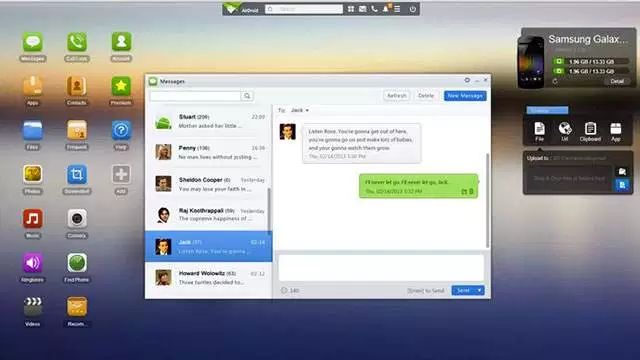The image size is (640, 360).
Task: Select the Clipboard tab in Toolbox
Action: coord(590,132)
